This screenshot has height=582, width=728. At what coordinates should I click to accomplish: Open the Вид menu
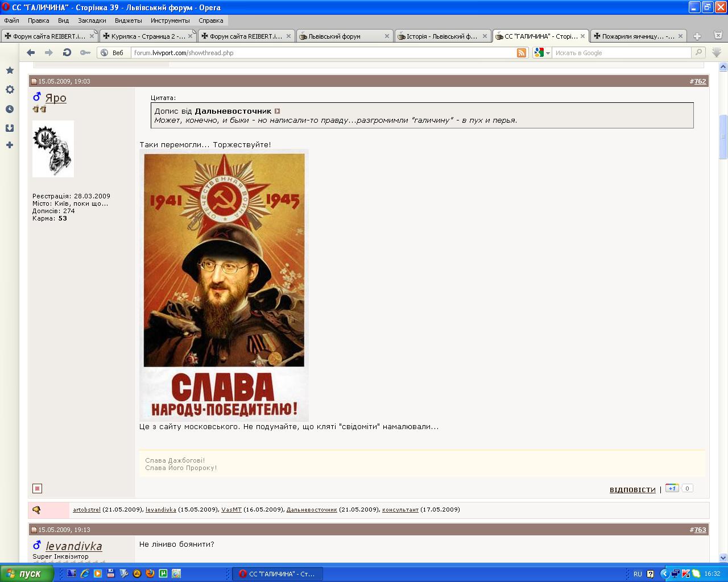click(x=63, y=20)
